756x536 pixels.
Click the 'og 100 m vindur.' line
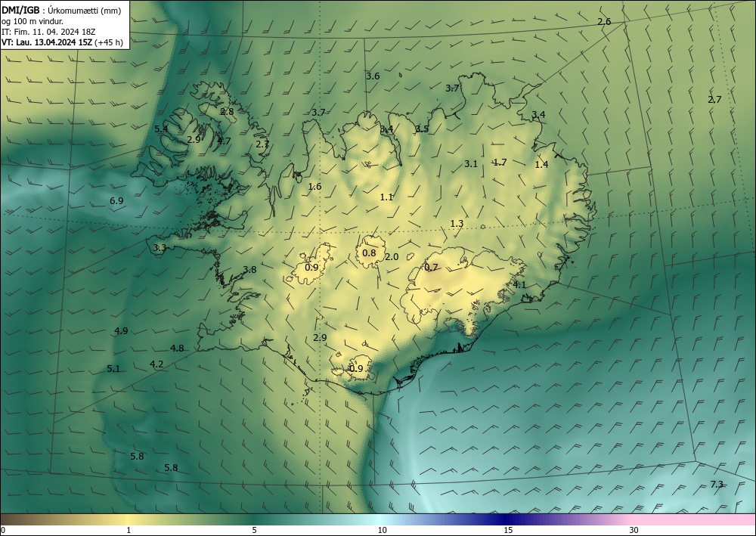click(x=33, y=20)
